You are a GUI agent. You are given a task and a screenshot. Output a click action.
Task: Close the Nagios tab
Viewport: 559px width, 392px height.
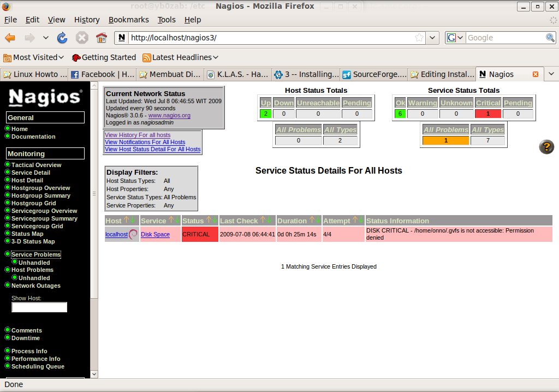(535, 74)
